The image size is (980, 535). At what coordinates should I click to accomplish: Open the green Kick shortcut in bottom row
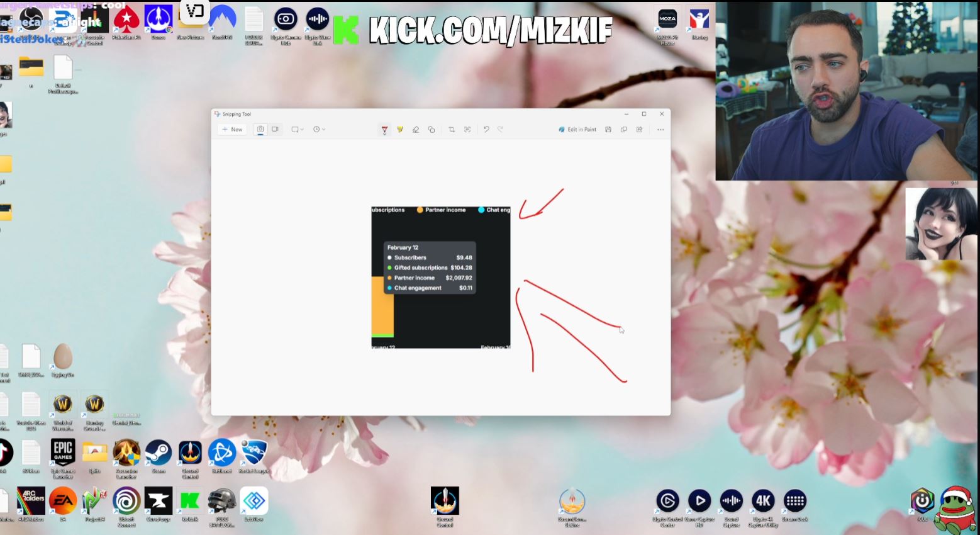(x=190, y=504)
